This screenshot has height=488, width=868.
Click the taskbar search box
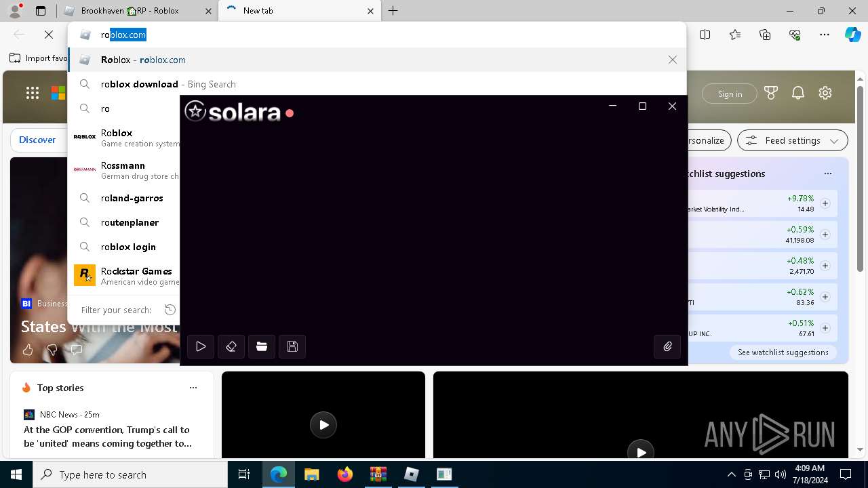coord(130,474)
